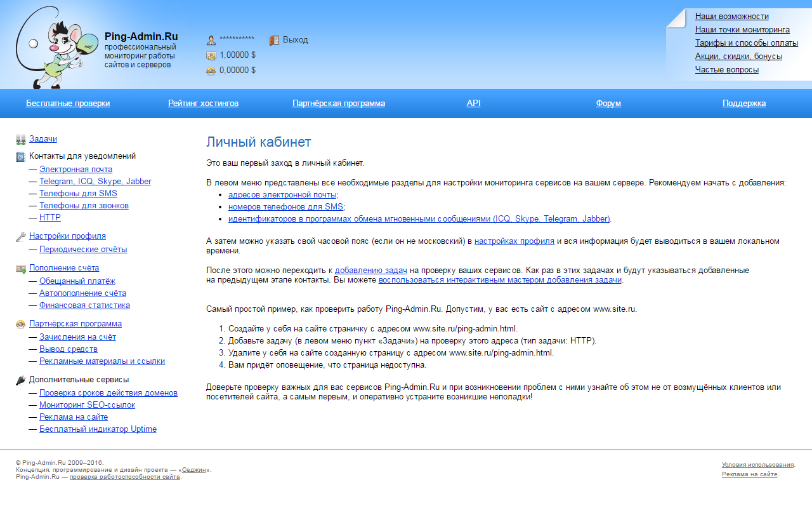Click добавлению задач link in the paragraph

[371, 271]
